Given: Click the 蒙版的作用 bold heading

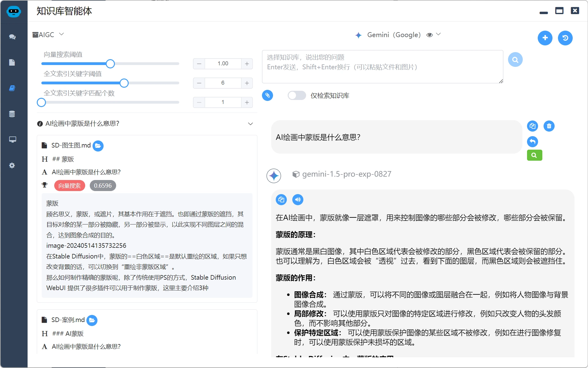Looking at the screenshot, I should 295,278.
